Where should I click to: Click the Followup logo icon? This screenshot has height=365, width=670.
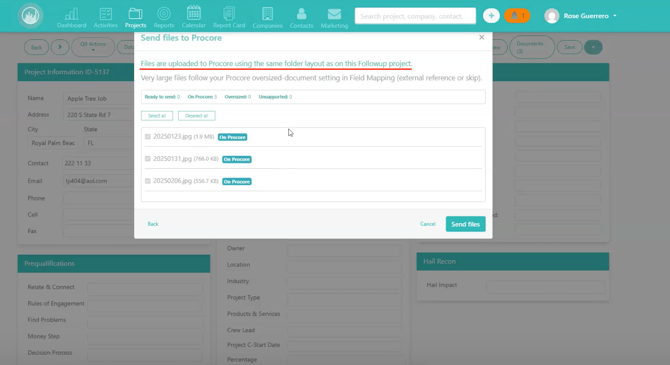tap(30, 16)
